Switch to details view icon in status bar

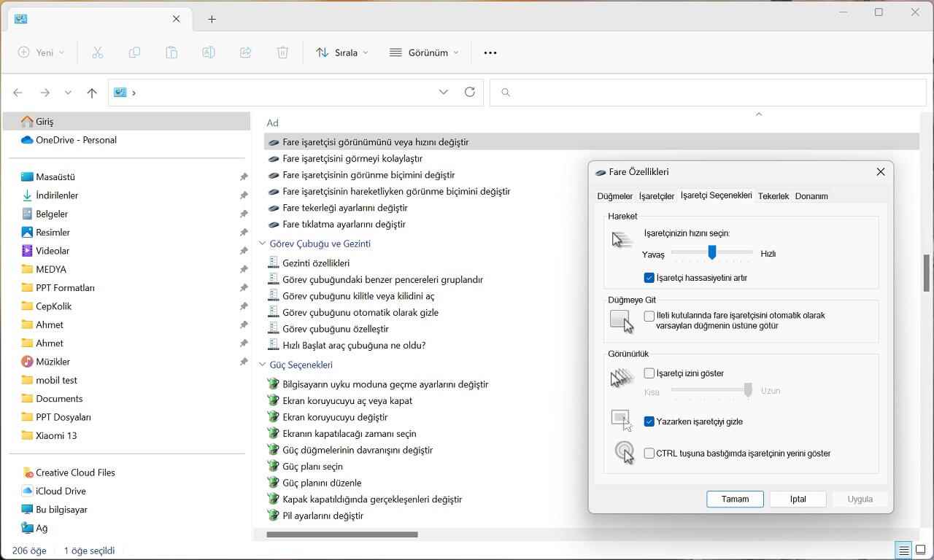904,551
